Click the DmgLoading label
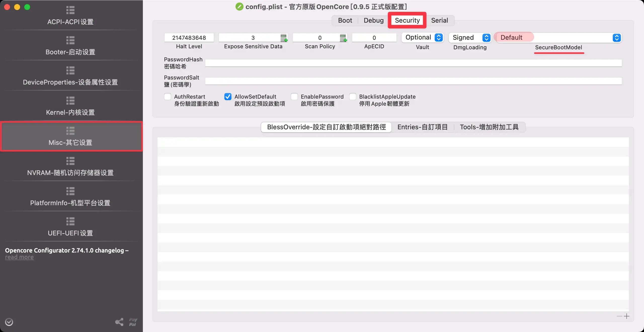The height and width of the screenshot is (332, 644). [x=470, y=47]
